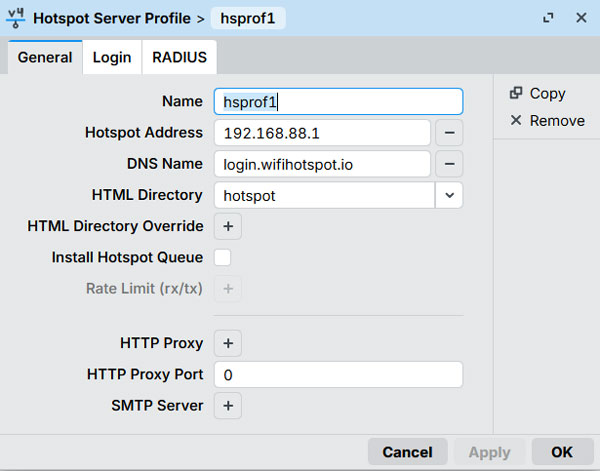Click the Hotspot Server Profile network icon

click(16, 18)
